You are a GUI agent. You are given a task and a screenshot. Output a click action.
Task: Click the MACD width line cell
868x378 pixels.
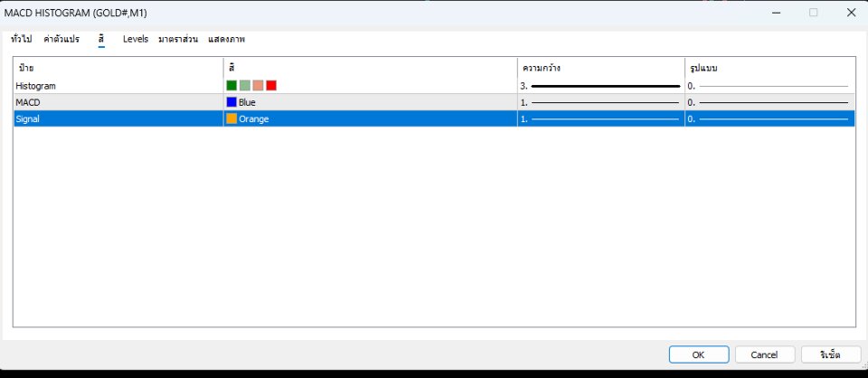pos(600,102)
